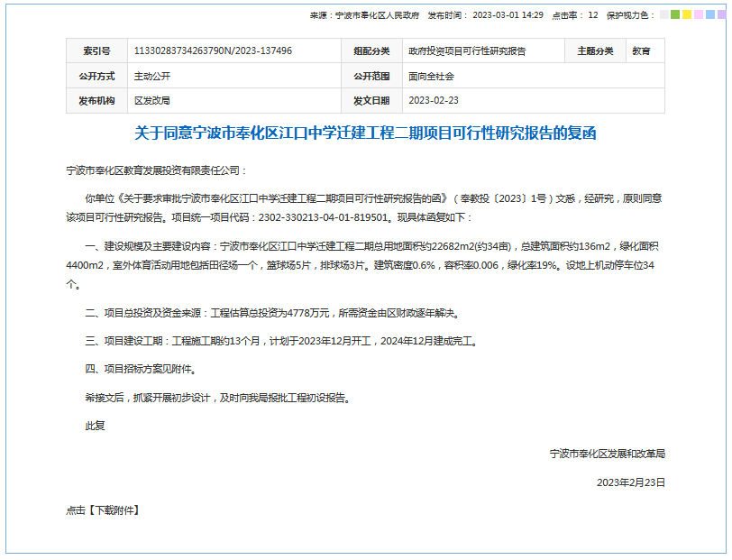Image resolution: width=732 pixels, height=560 pixels.
Task: Click the sentence 希接文后，抓紧开展初步设计
Action: [219, 398]
